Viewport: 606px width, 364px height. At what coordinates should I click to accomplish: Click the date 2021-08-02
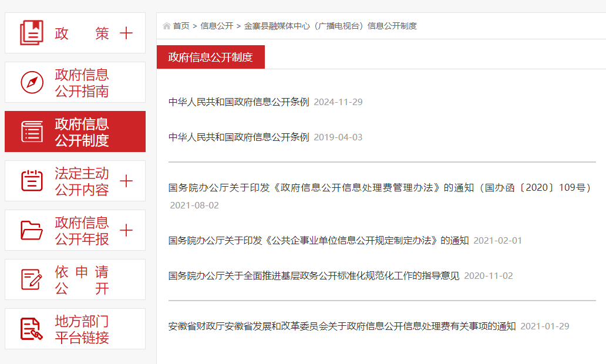(x=194, y=205)
